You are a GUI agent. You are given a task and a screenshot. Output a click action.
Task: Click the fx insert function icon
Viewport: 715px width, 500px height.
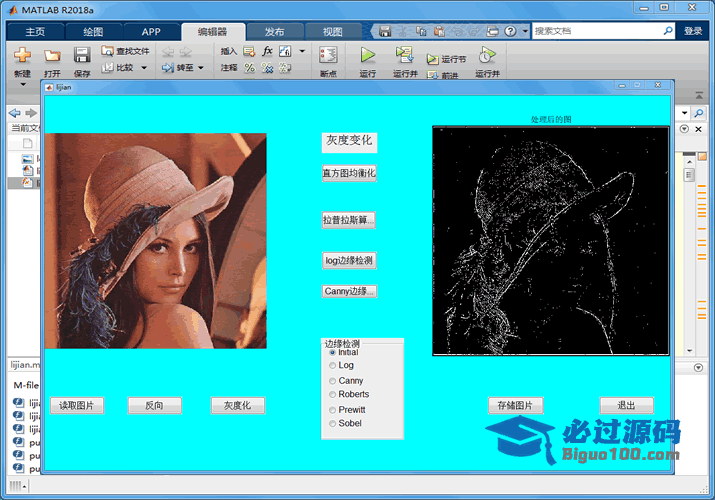268,51
